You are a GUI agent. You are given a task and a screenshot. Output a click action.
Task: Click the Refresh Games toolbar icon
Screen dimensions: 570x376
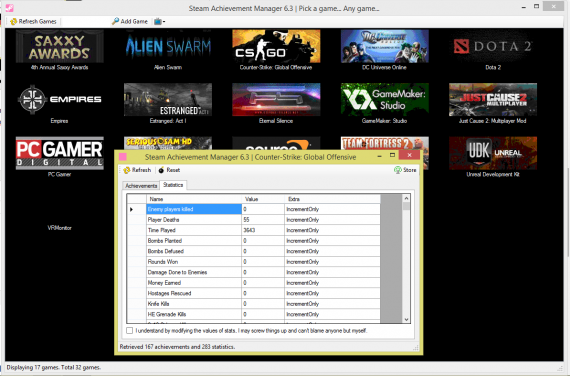click(x=13, y=22)
